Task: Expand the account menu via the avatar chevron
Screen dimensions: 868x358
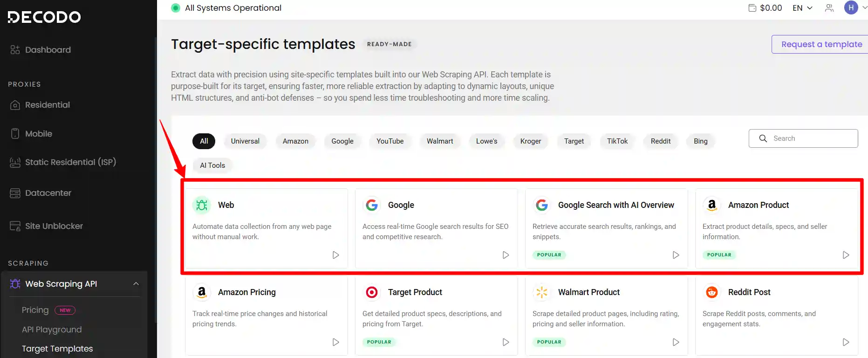Action: pyautogui.click(x=865, y=7)
